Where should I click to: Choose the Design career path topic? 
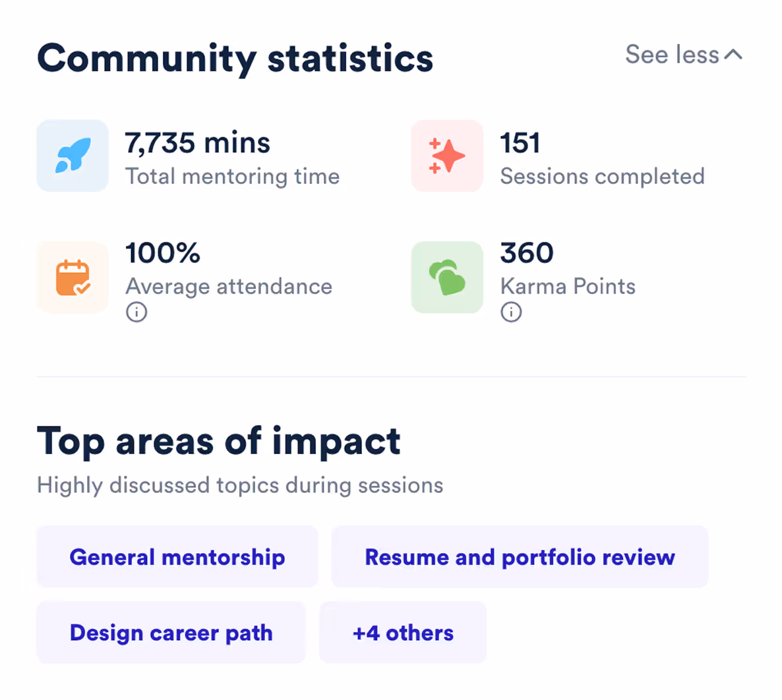point(171,632)
